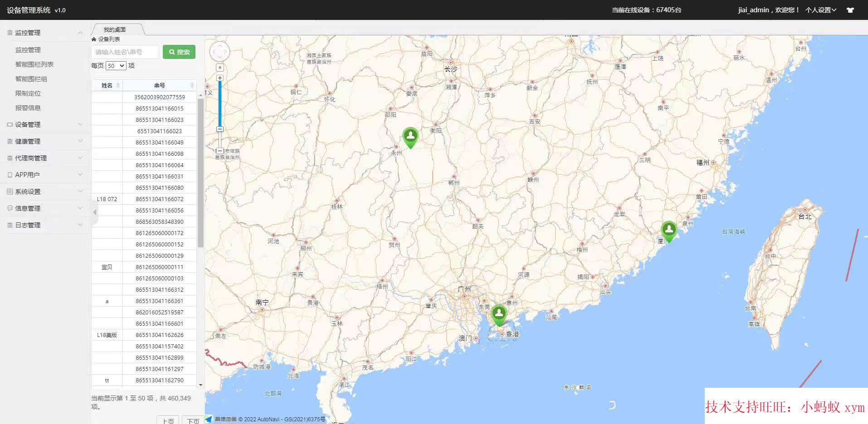Go to next page with 下页

point(193,420)
